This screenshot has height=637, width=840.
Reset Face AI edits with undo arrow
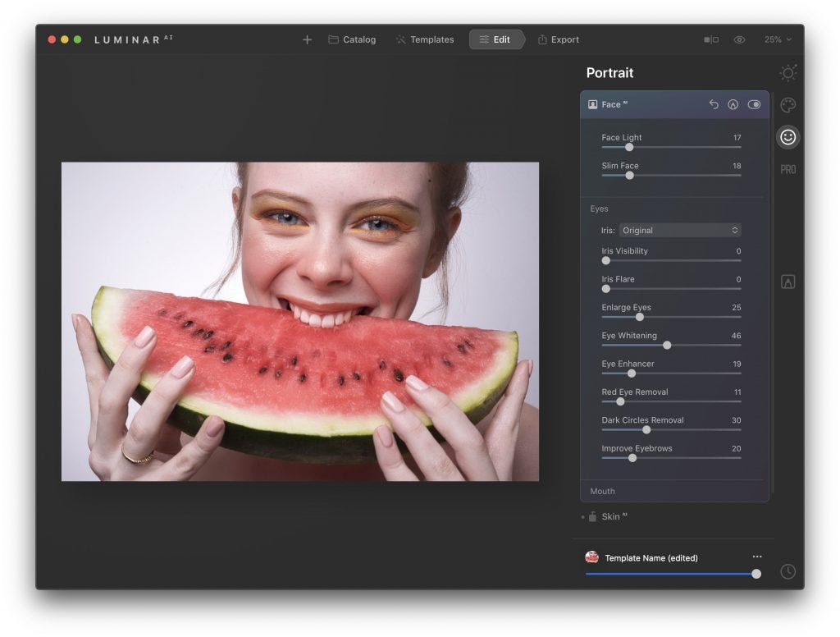point(714,104)
